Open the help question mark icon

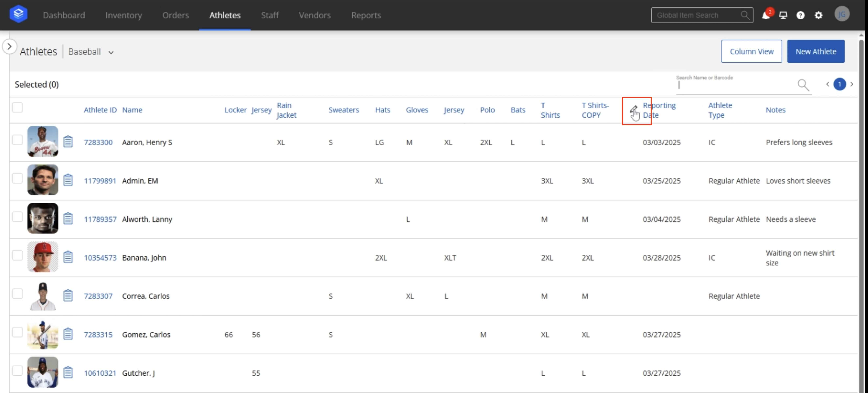pyautogui.click(x=801, y=15)
